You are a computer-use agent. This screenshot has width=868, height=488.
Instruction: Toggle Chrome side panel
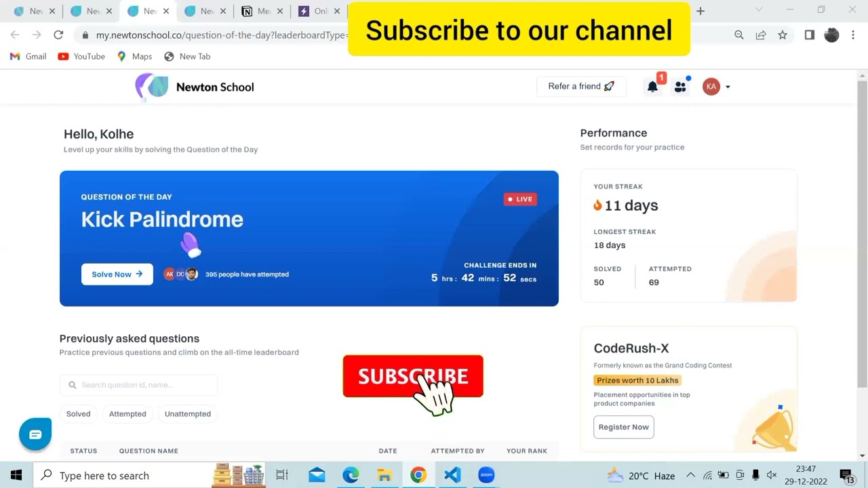pos(809,35)
